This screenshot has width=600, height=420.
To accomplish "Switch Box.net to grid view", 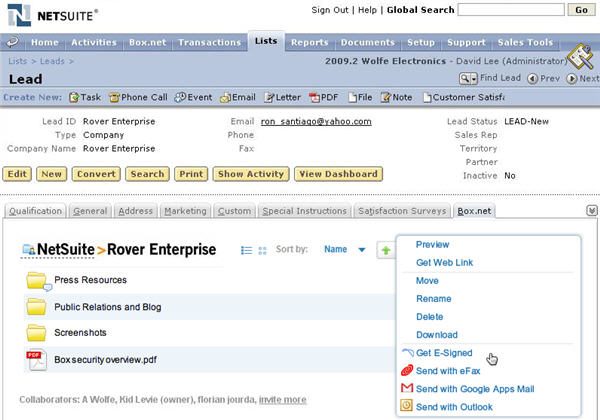I will 262,251.
